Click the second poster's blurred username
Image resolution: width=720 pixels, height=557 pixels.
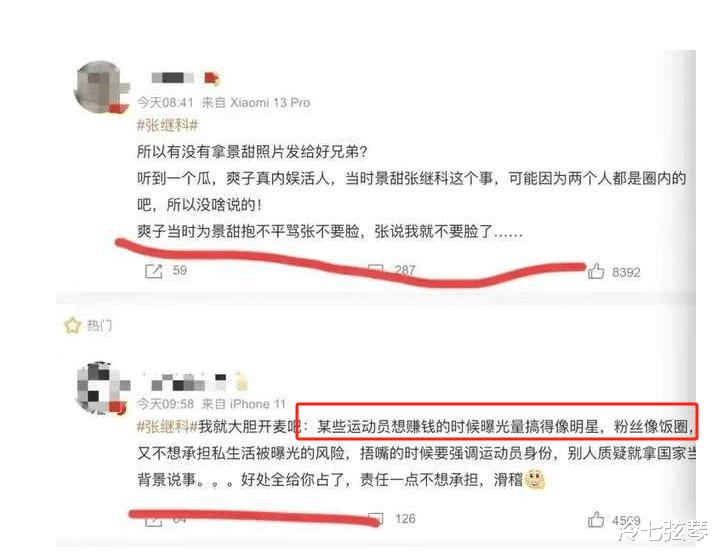coord(188,382)
